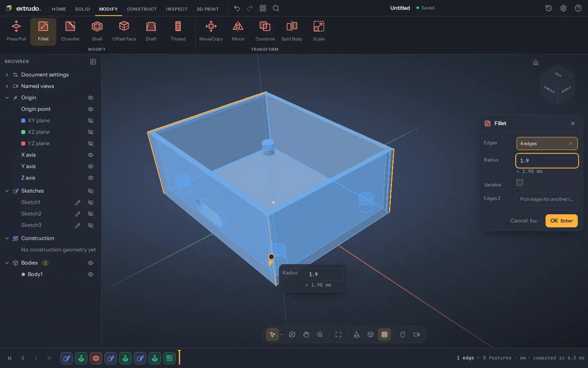
Task: Open version history clock icon
Action: 549,8
